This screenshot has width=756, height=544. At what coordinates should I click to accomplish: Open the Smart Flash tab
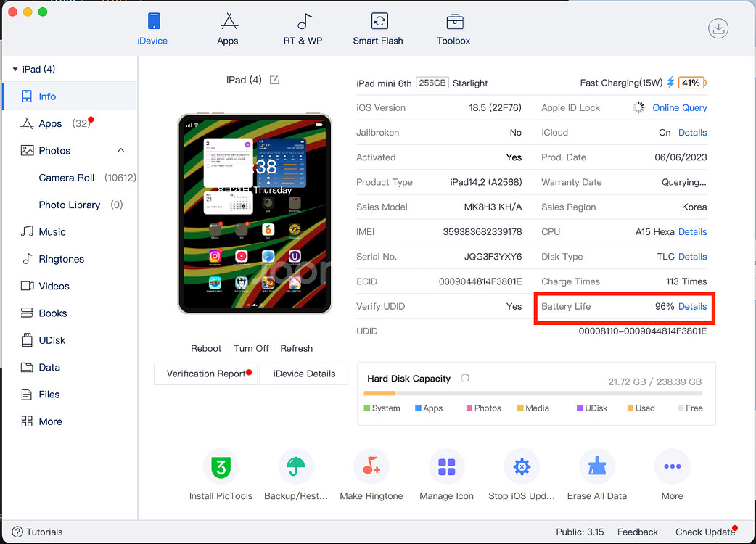click(x=378, y=29)
